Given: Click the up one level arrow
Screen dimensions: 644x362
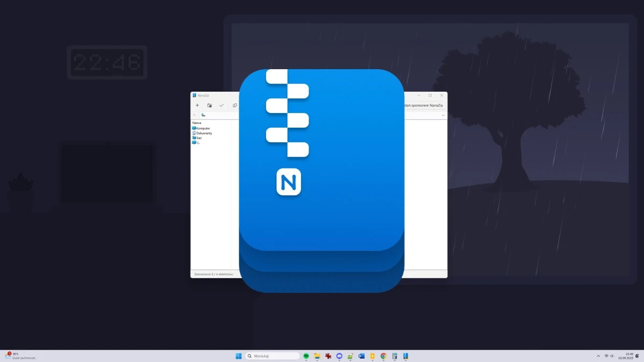Looking at the screenshot, I should click(x=194, y=114).
